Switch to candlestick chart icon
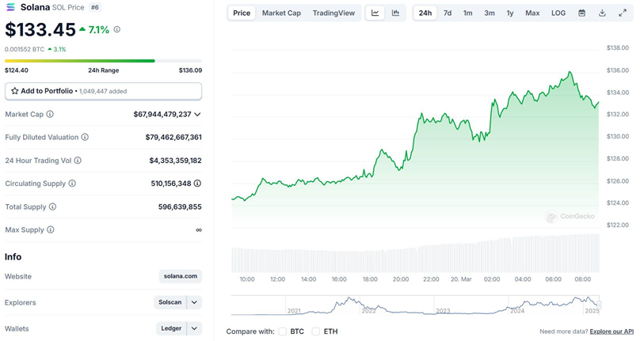 click(395, 13)
